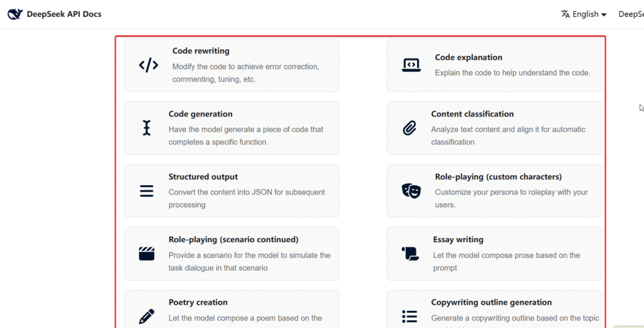Viewport: 644px width, 328px height.
Task: Open the Essay writing prompt card
Action: point(458,240)
